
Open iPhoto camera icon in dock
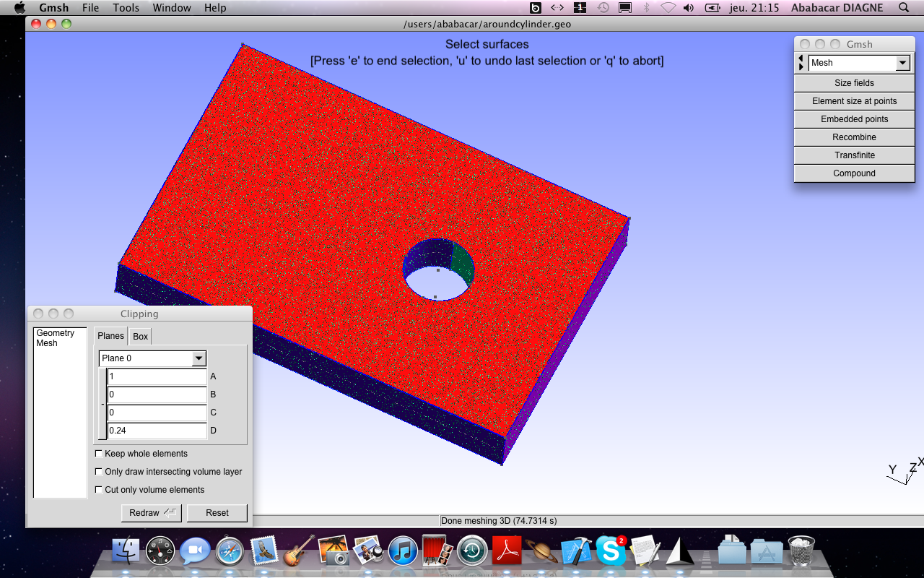coord(334,551)
